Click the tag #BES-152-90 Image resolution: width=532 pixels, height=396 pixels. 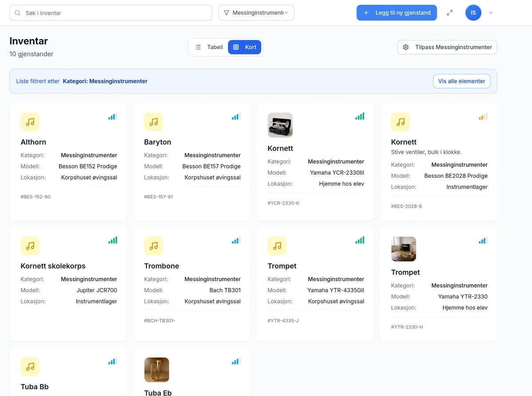[35, 196]
